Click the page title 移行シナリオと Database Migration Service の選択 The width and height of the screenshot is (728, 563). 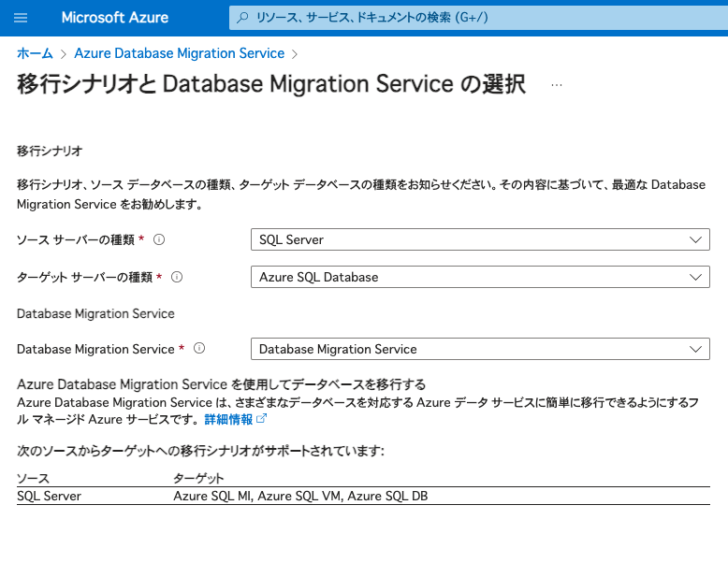coord(271,84)
